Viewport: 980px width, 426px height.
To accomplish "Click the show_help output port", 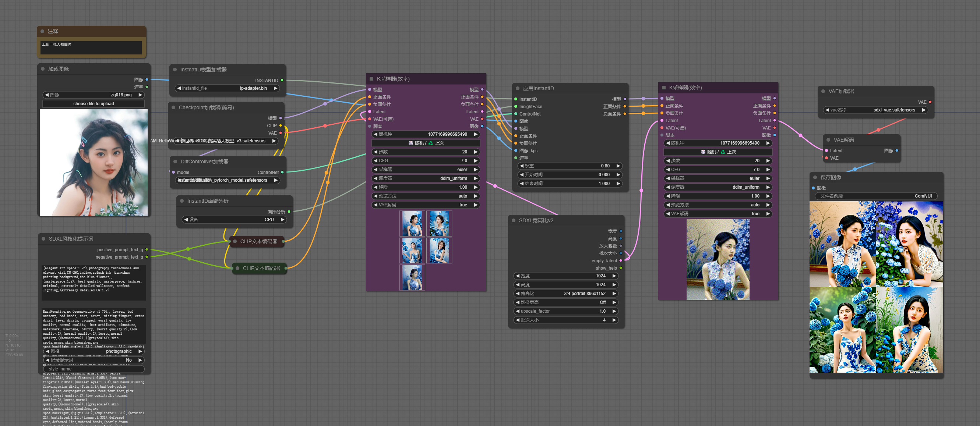I will click(621, 268).
